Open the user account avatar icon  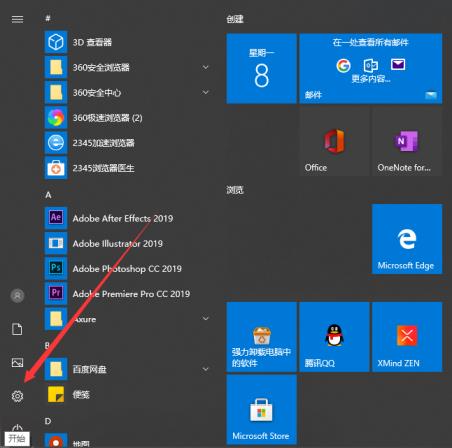[x=17, y=295]
